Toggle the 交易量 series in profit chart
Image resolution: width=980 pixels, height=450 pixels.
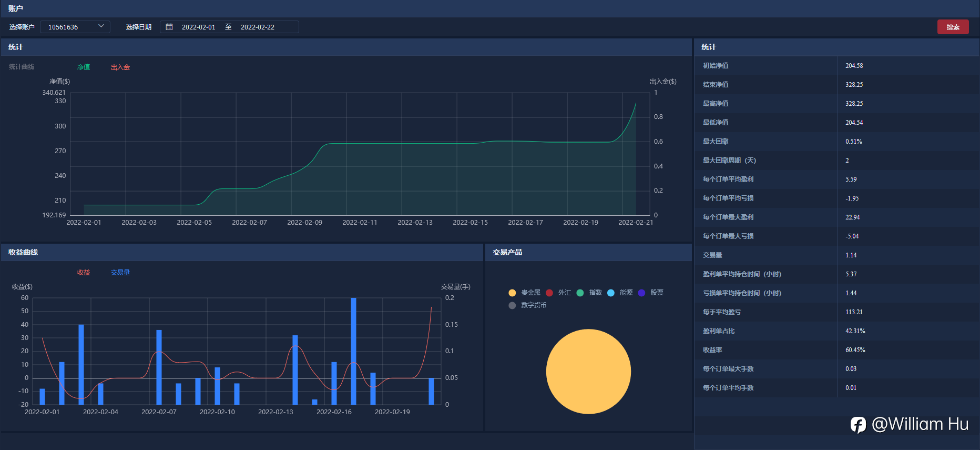coord(120,273)
